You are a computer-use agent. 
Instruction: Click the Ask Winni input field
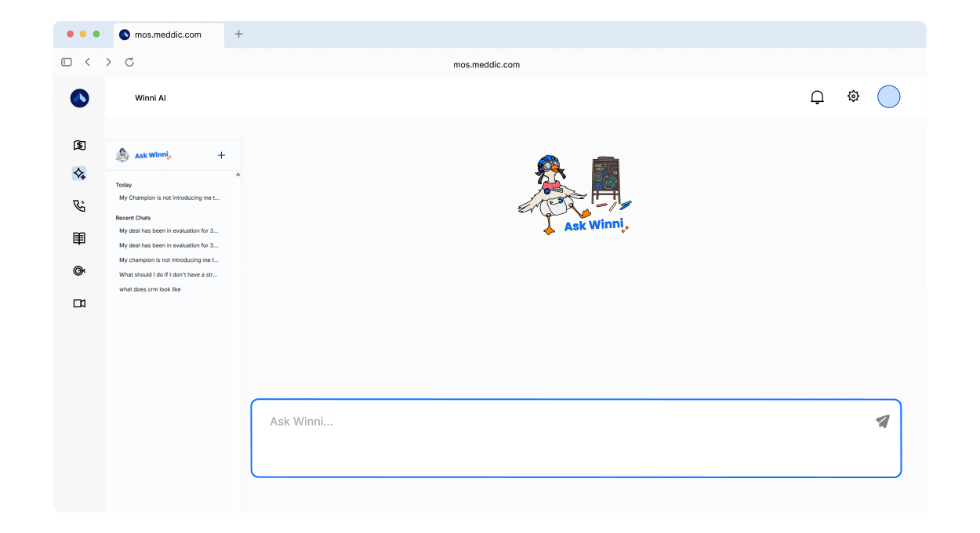(x=576, y=438)
